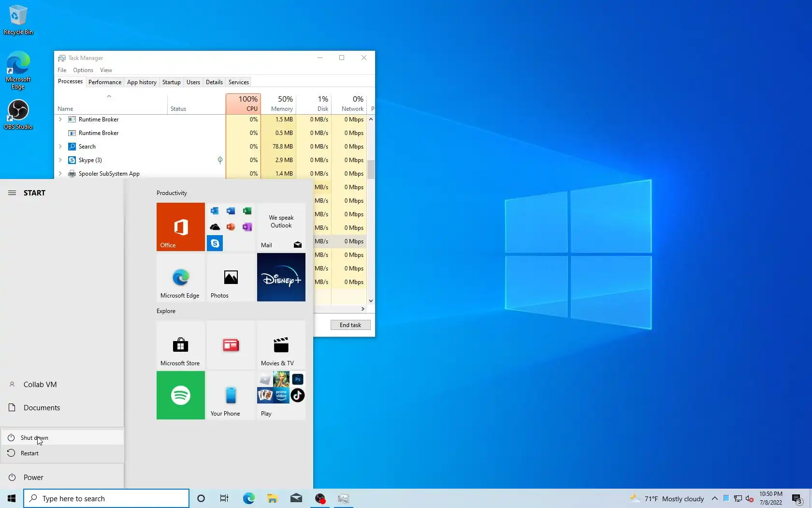Click the Task Manager scroll-down arrow
Viewport: 812px width, 508px height.
coord(371,301)
